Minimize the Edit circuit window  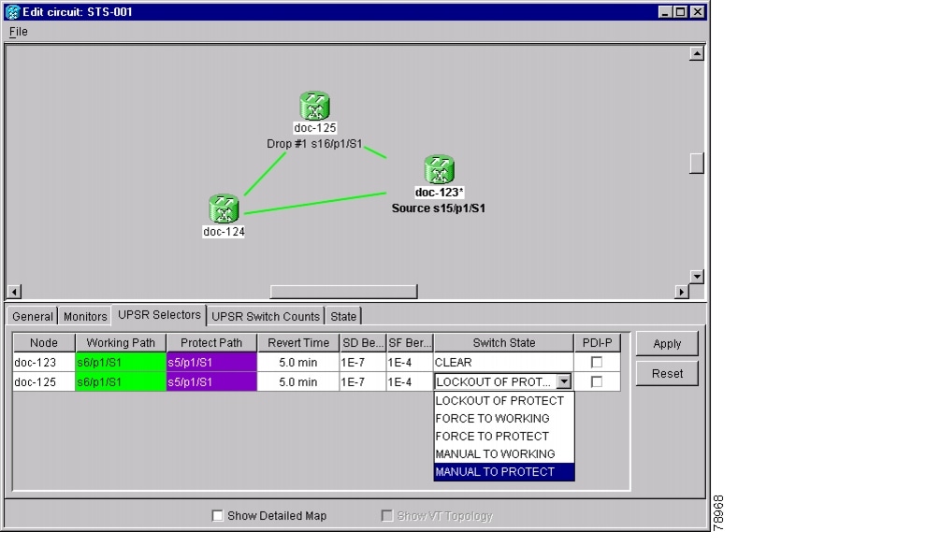(x=665, y=12)
